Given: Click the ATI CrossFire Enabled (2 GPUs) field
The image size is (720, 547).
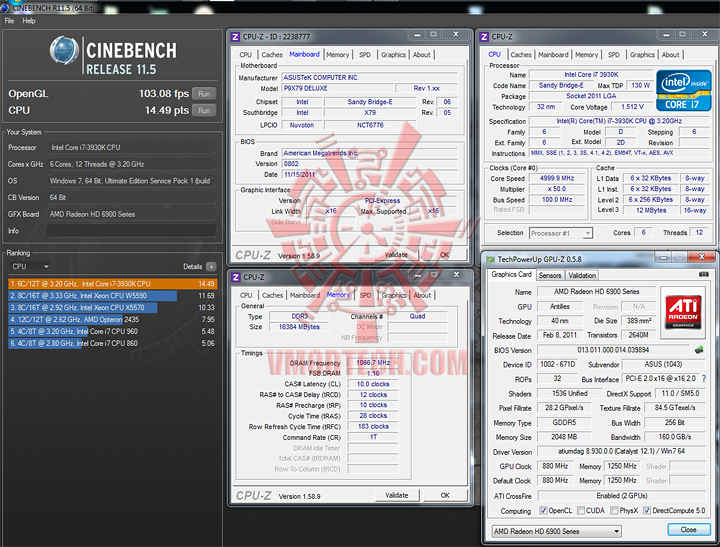Looking at the screenshot, I should [x=622, y=496].
